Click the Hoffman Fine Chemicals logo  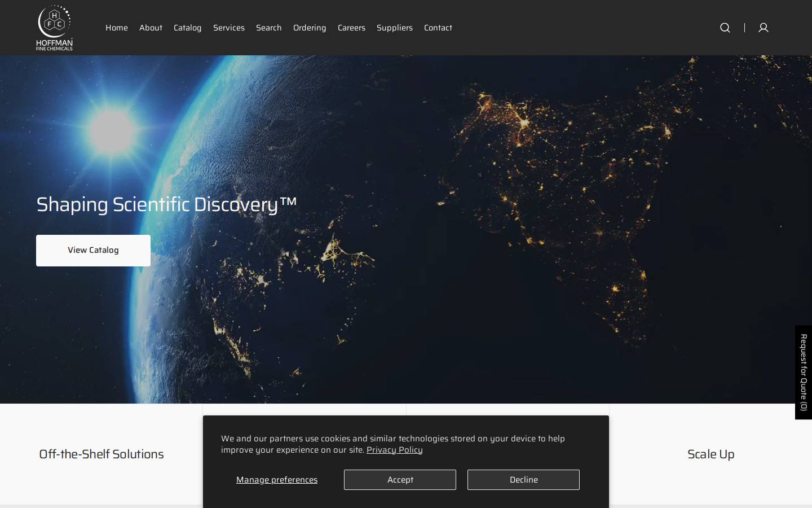click(x=54, y=28)
